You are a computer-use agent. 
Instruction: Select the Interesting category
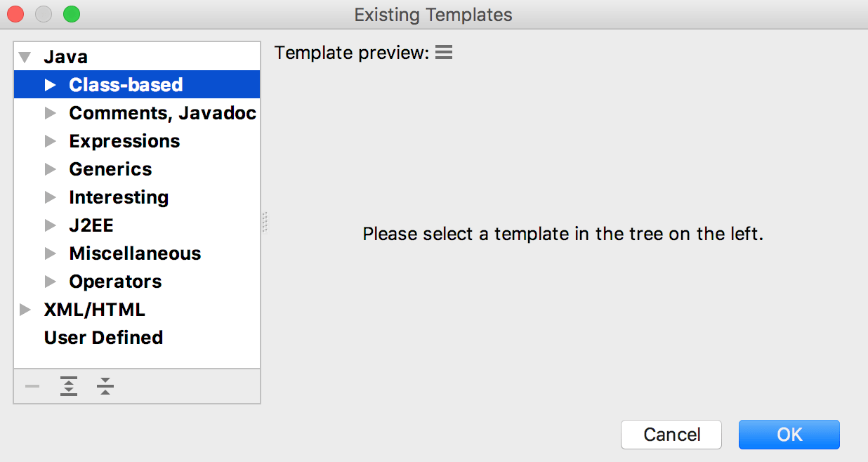119,197
